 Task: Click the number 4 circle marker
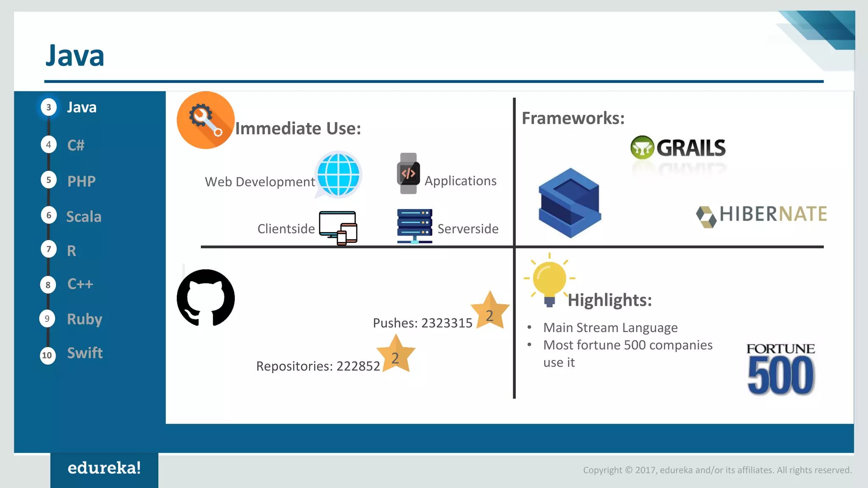coord(49,145)
